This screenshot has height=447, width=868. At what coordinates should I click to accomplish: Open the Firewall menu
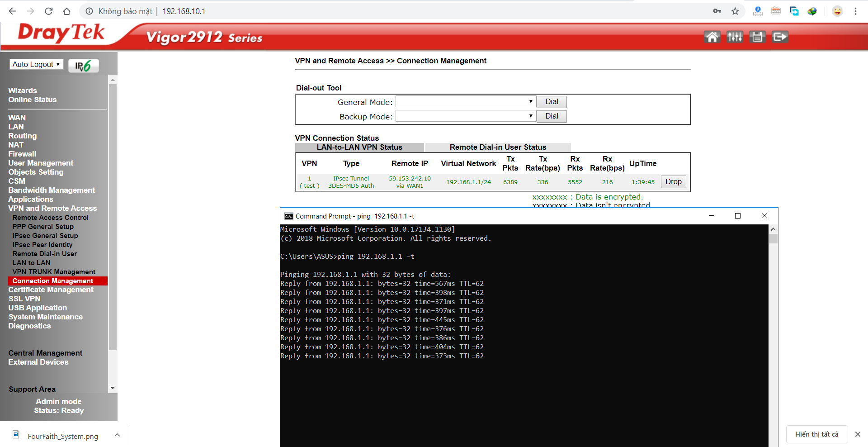pos(22,154)
